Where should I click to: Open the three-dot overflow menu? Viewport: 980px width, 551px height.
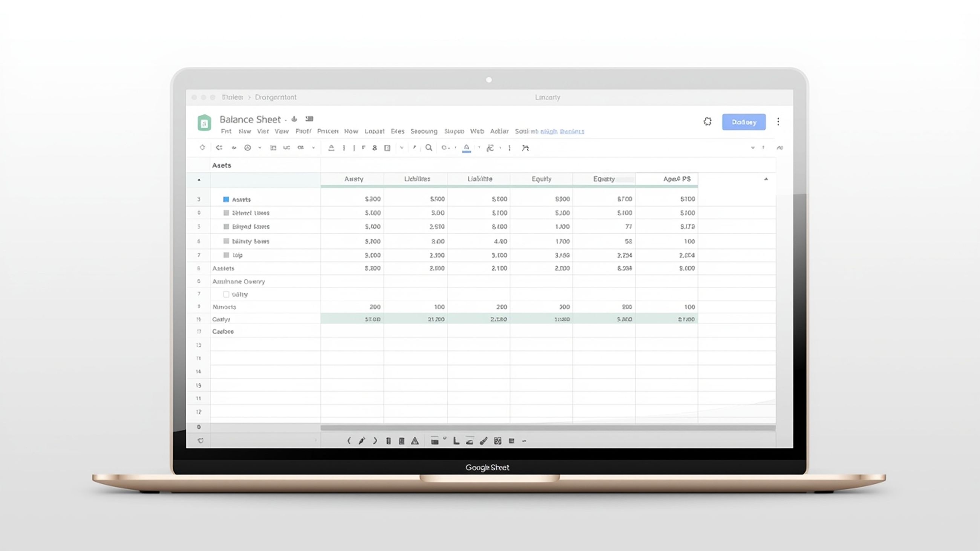pyautogui.click(x=778, y=122)
